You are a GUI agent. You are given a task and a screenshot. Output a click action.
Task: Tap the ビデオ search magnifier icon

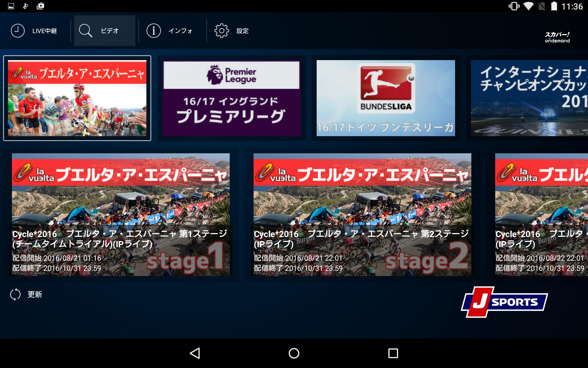85,31
